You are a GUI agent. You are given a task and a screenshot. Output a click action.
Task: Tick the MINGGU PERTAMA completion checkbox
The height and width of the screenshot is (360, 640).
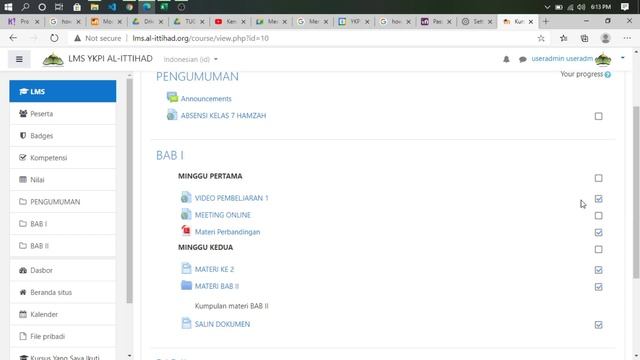coord(598,178)
